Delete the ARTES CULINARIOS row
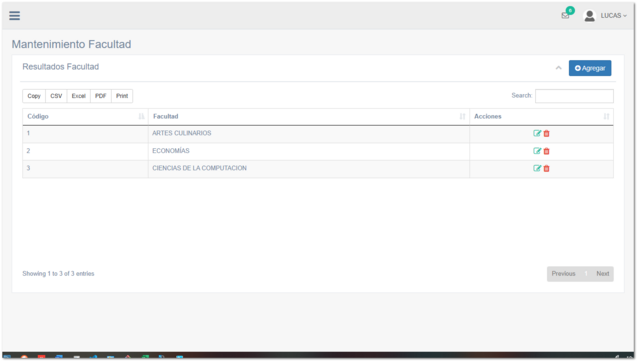The width and height of the screenshot is (638, 362). coord(546,133)
